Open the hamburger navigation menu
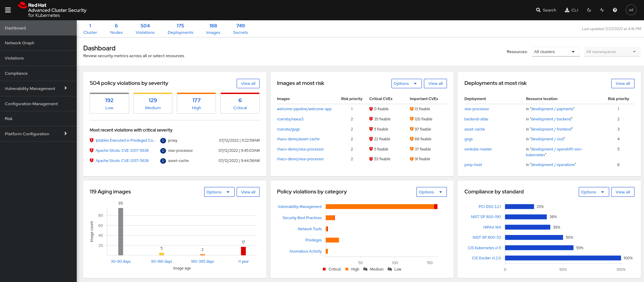644x282 pixels. 8,10
